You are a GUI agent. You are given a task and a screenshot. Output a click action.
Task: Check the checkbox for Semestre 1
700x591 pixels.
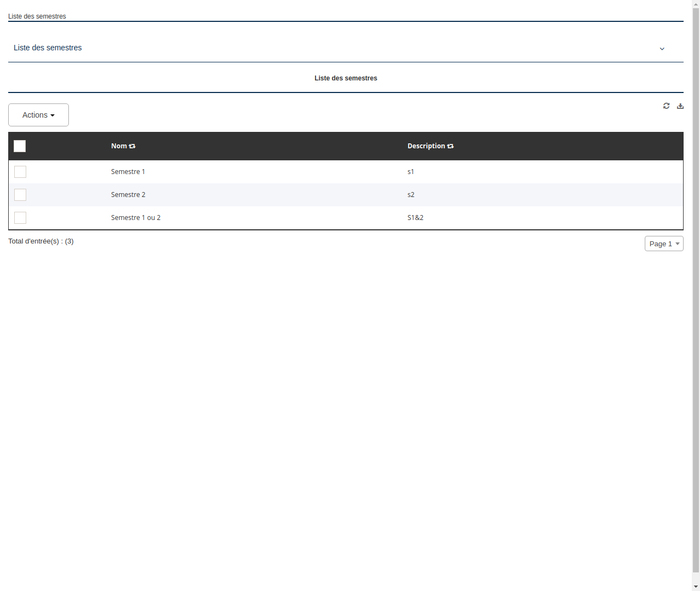20,172
